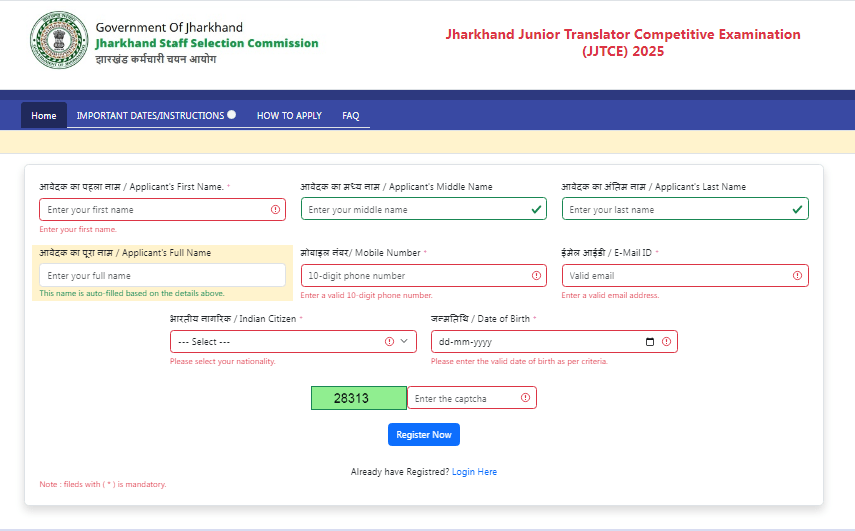The height and width of the screenshot is (531, 855).
Task: Click the Enter the captcha input field
Action: (x=462, y=398)
